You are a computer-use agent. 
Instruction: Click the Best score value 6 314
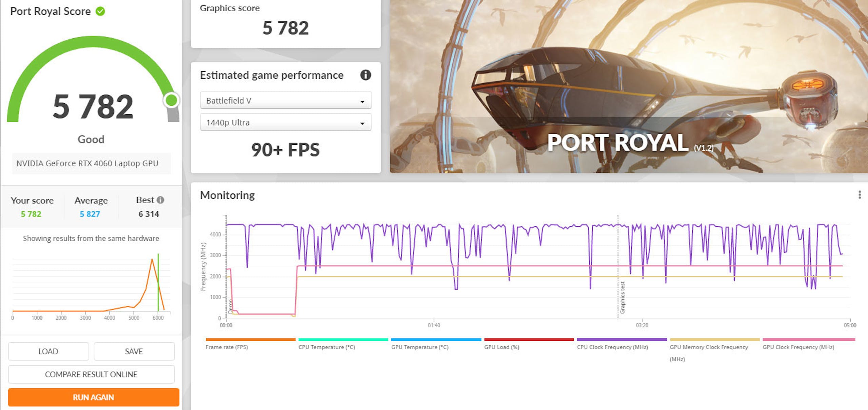149,214
